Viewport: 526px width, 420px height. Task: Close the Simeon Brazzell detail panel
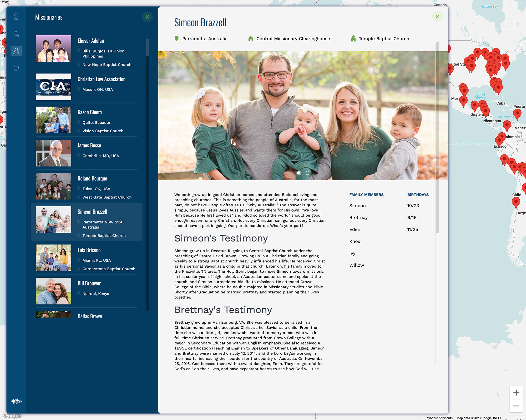(x=437, y=17)
